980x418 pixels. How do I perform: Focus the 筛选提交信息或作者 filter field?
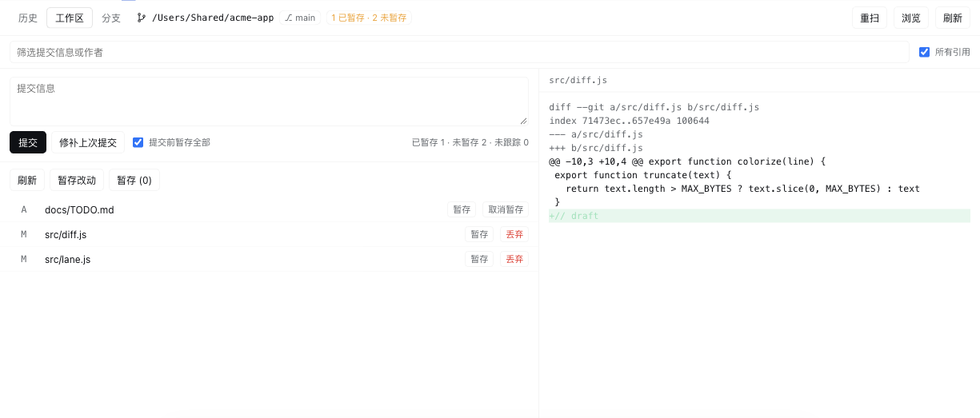tap(459, 52)
